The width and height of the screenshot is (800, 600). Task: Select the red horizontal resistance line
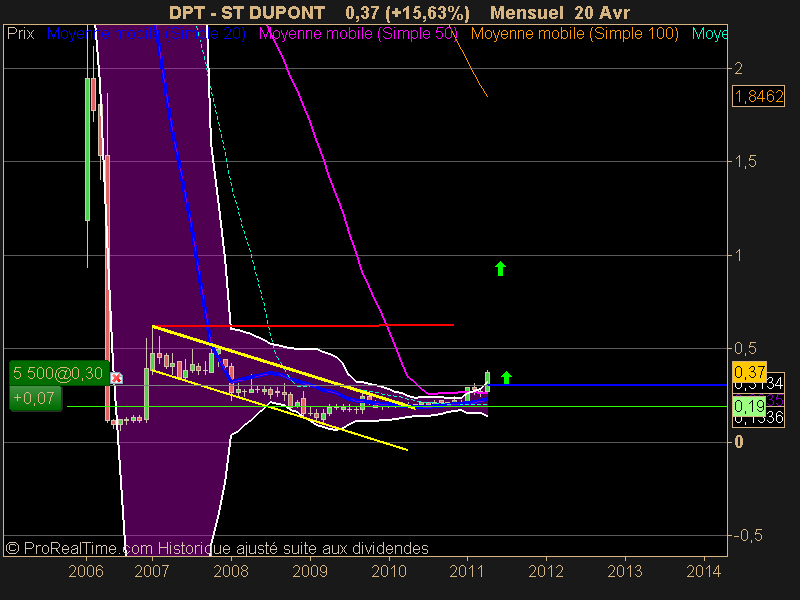[x=303, y=325]
